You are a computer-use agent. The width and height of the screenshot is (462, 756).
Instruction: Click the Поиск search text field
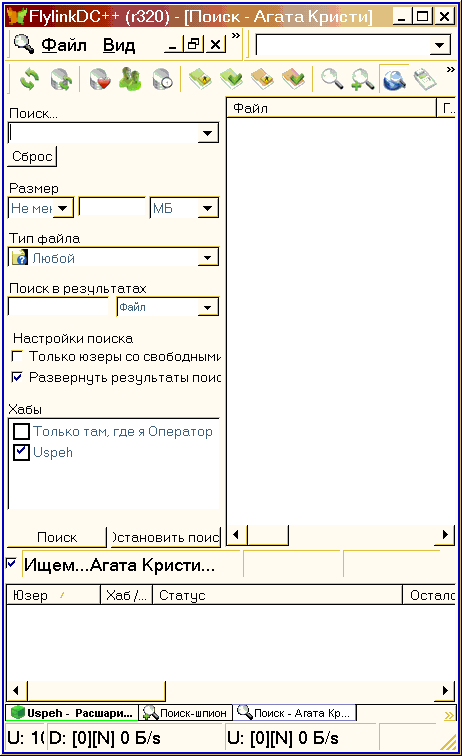point(104,133)
